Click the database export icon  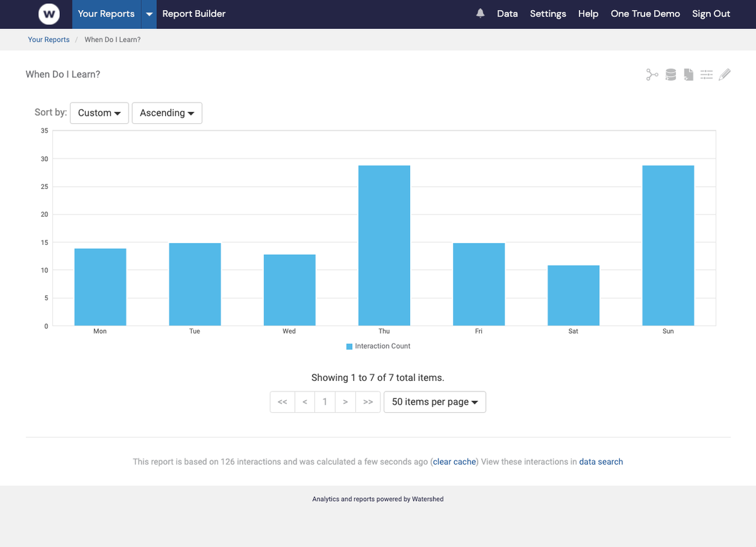[670, 74]
